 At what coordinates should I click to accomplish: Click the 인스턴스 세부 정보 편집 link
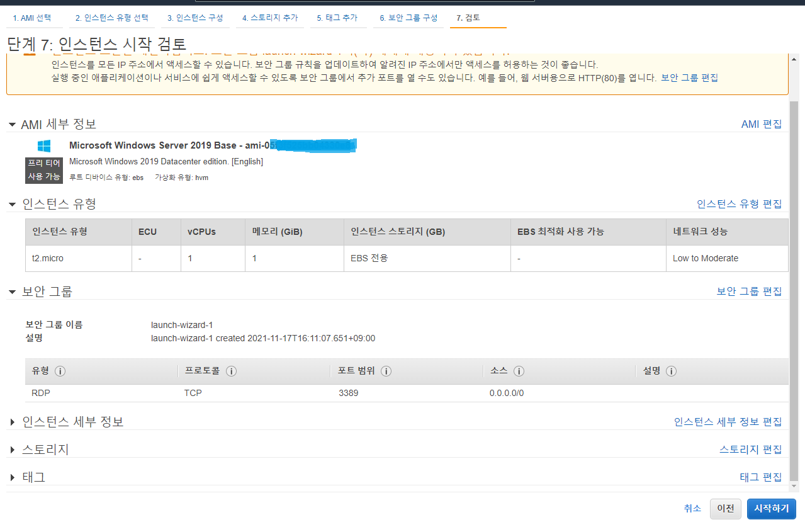pyautogui.click(x=728, y=422)
